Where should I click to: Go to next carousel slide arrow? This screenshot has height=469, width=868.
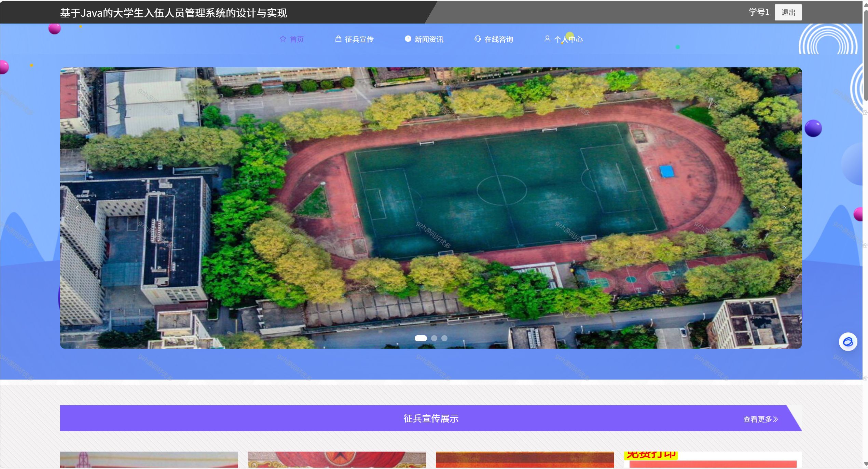785,208
